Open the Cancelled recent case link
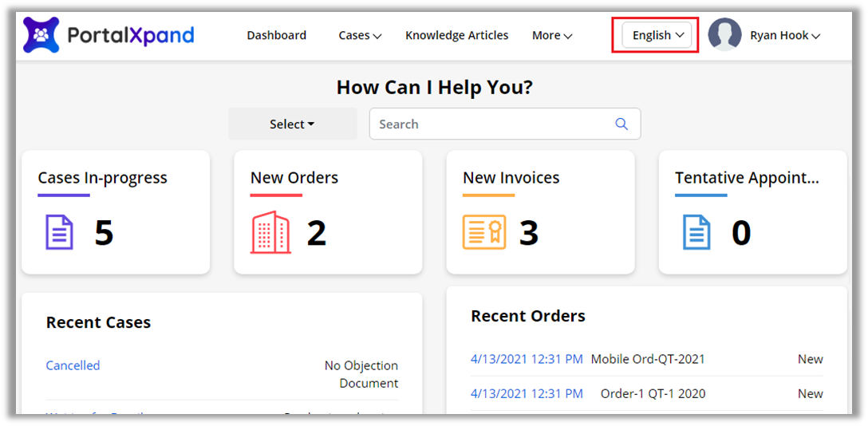 (x=73, y=365)
